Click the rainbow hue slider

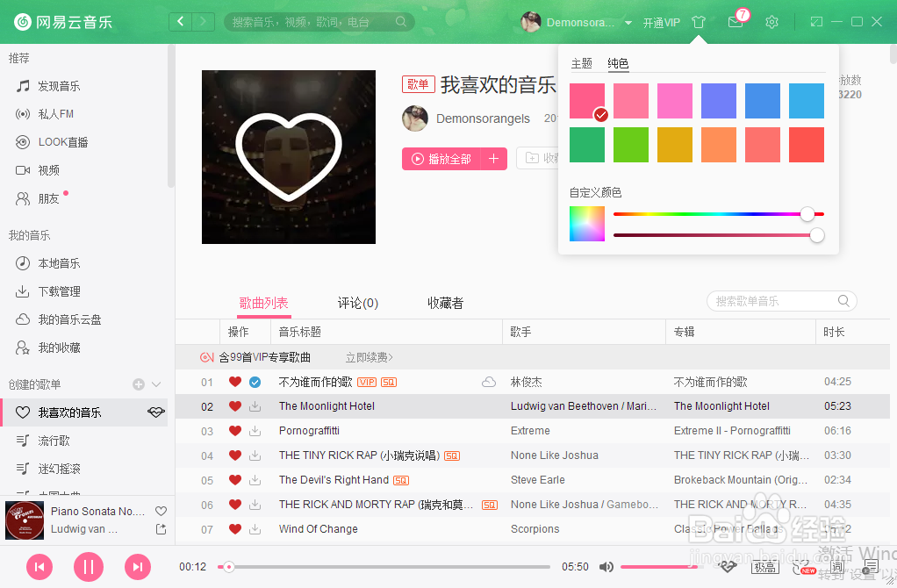(719, 214)
